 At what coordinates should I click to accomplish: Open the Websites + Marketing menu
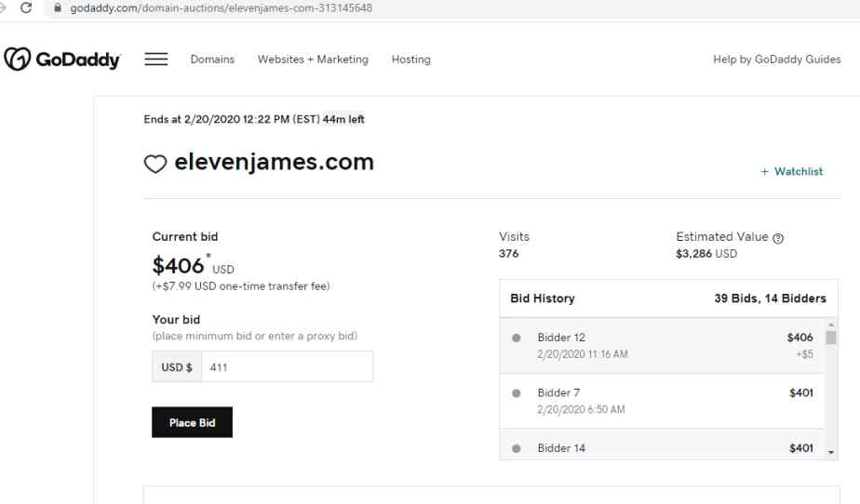click(313, 60)
